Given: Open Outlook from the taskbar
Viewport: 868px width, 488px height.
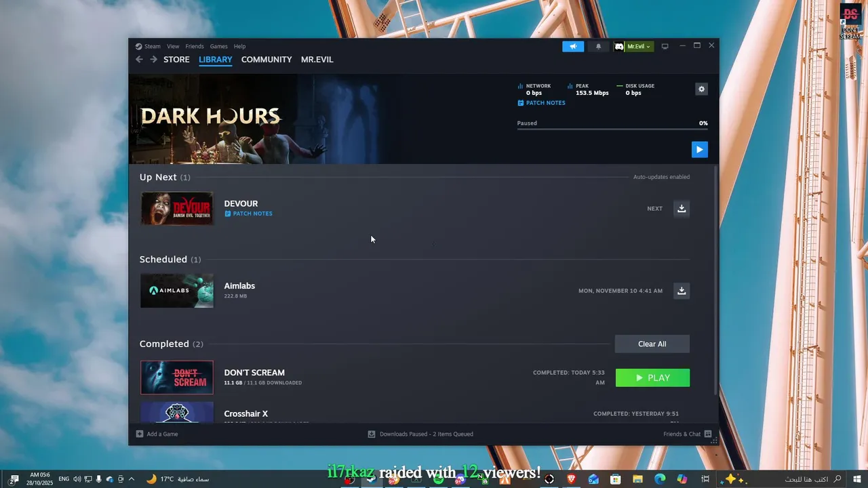Looking at the screenshot, I should (x=593, y=479).
